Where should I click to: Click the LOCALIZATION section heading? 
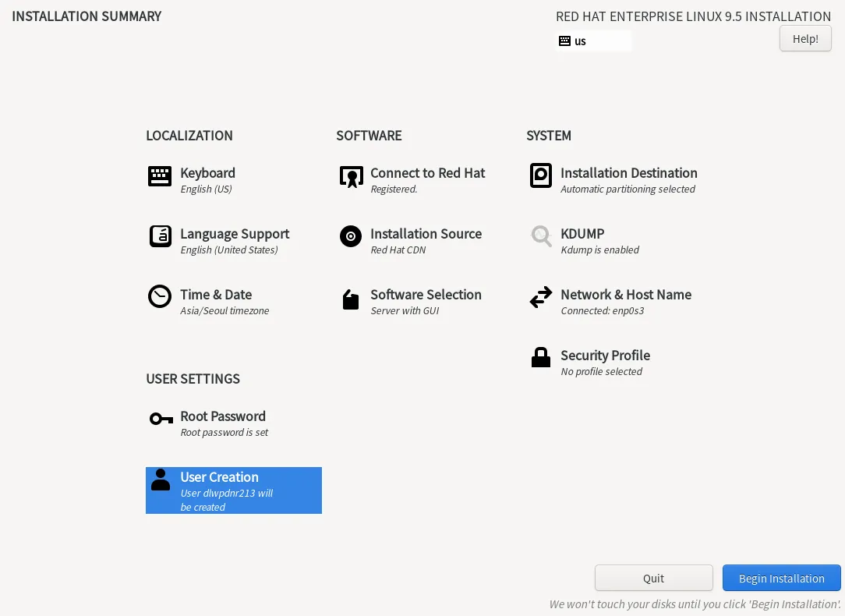pyautogui.click(x=189, y=136)
